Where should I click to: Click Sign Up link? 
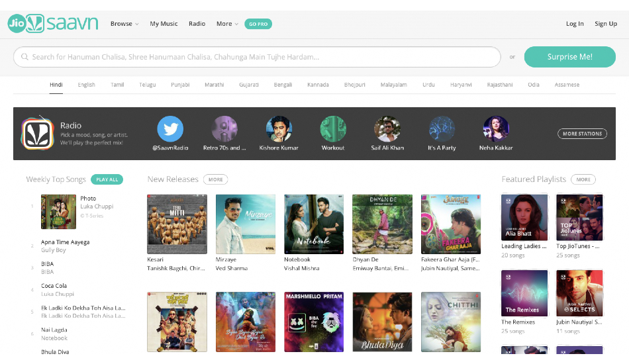click(606, 24)
